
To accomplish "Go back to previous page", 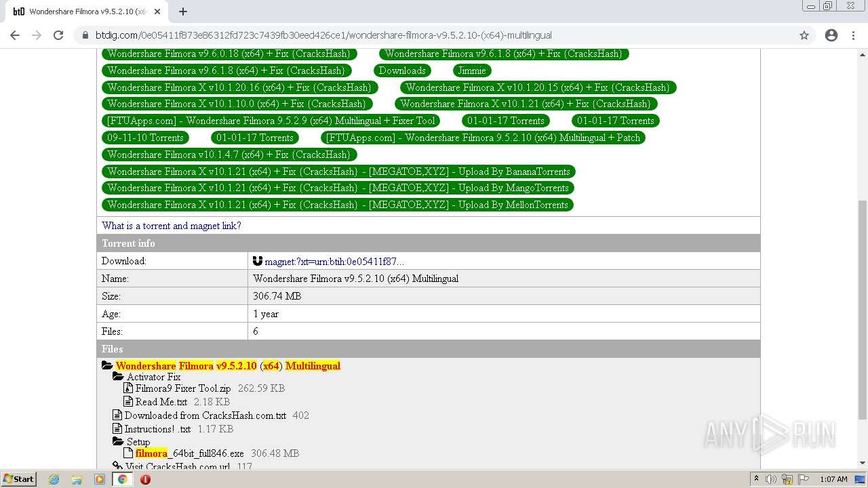I will pyautogui.click(x=15, y=35).
